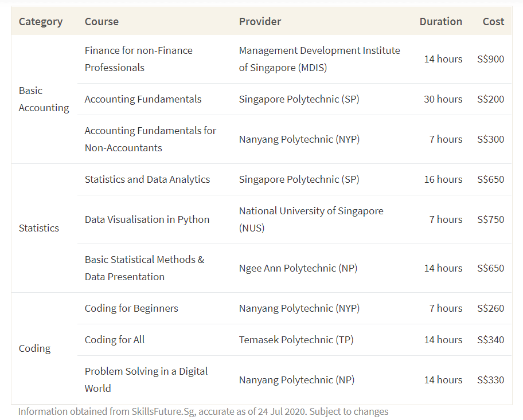Click the Coding category label
This screenshot has height=420, width=523.
point(36,348)
